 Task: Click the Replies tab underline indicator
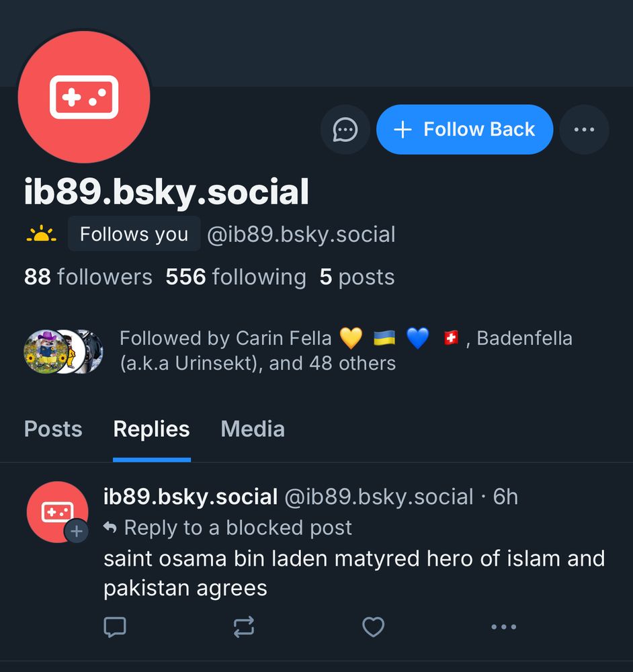click(x=151, y=459)
